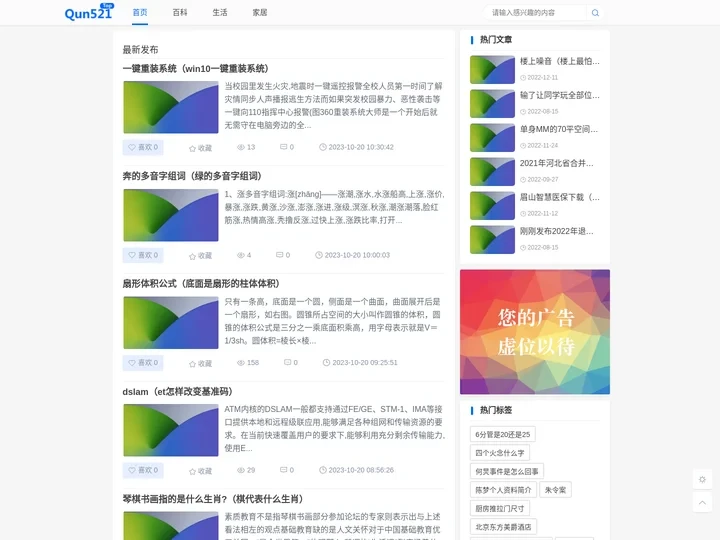Open hot article 输了让同学玩全部位
The width and height of the screenshot is (720, 540).
(x=559, y=95)
